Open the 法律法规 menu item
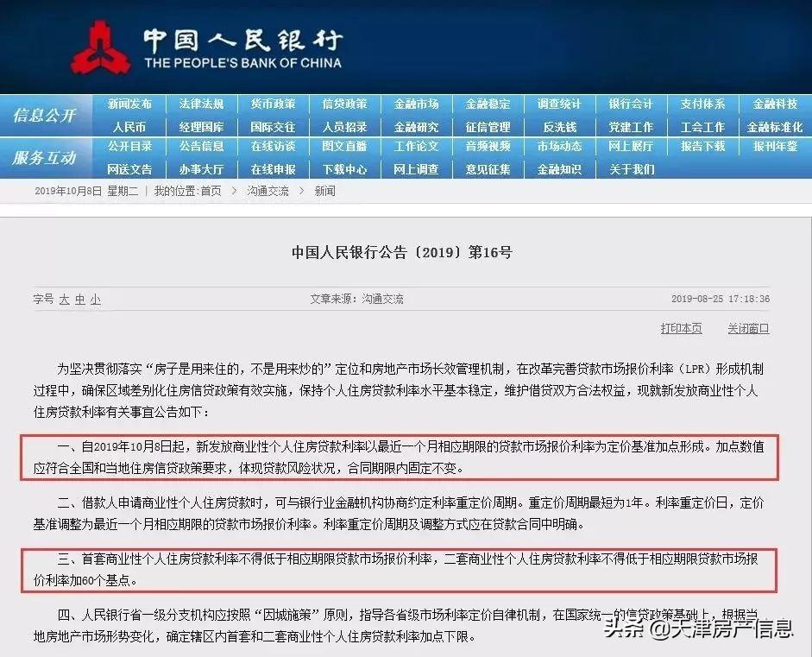 point(201,104)
